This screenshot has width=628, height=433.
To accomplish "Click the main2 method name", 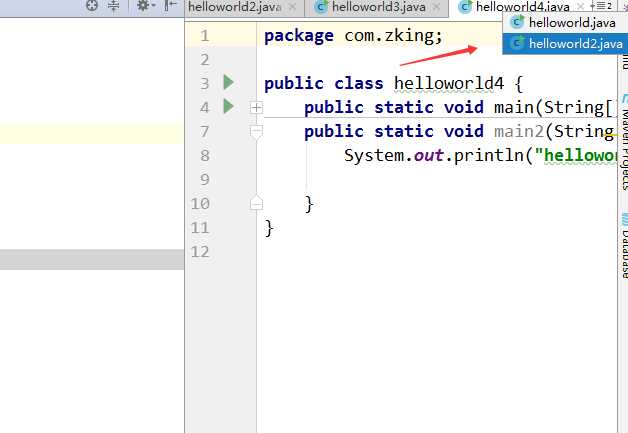I will (x=519, y=131).
